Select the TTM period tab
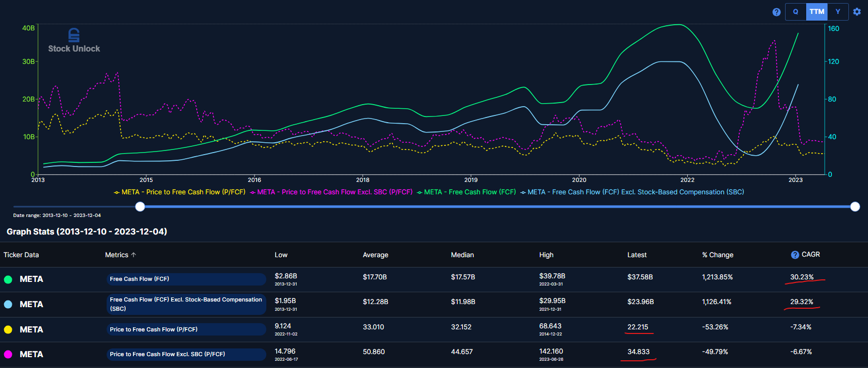The image size is (868, 368). [x=817, y=11]
